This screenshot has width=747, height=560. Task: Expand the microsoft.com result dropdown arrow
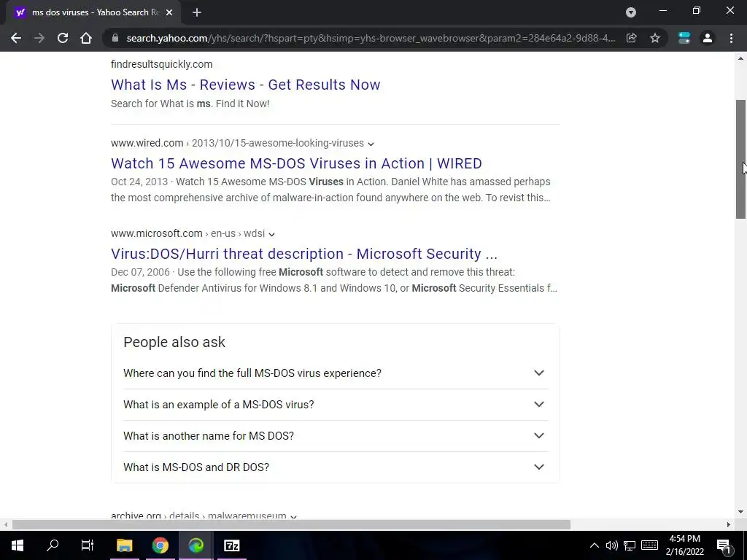click(x=271, y=234)
